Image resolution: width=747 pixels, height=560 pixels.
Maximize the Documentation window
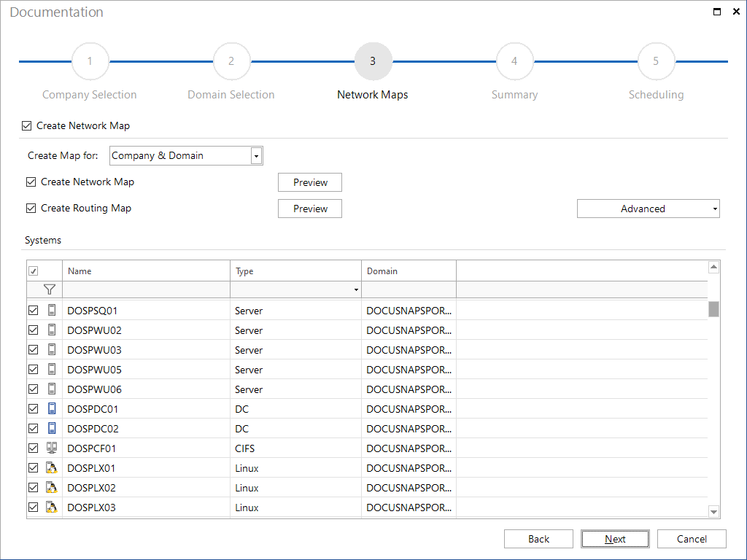(x=717, y=12)
